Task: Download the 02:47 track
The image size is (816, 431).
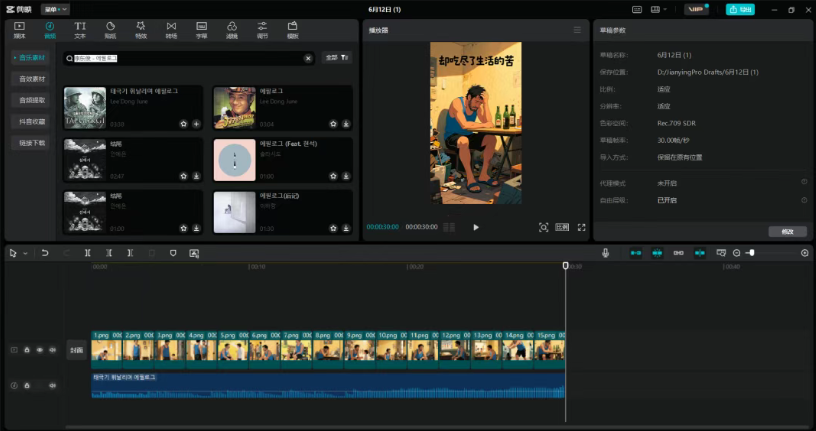Action: [196, 176]
